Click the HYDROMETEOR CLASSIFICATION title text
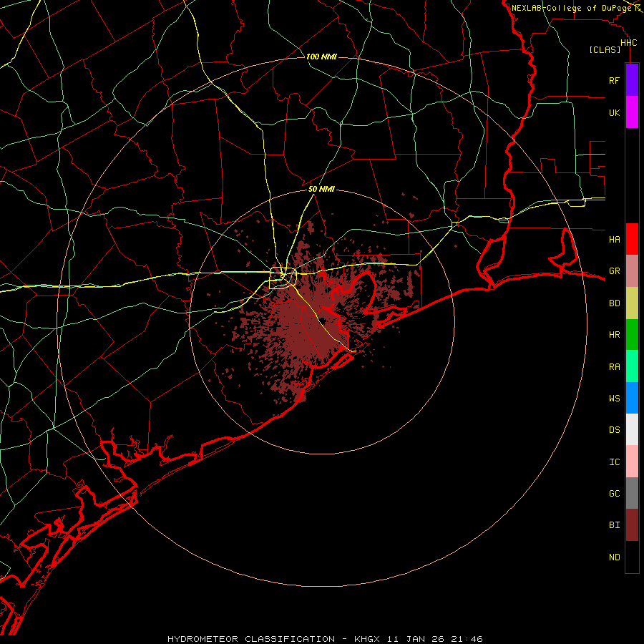 pos(251,639)
